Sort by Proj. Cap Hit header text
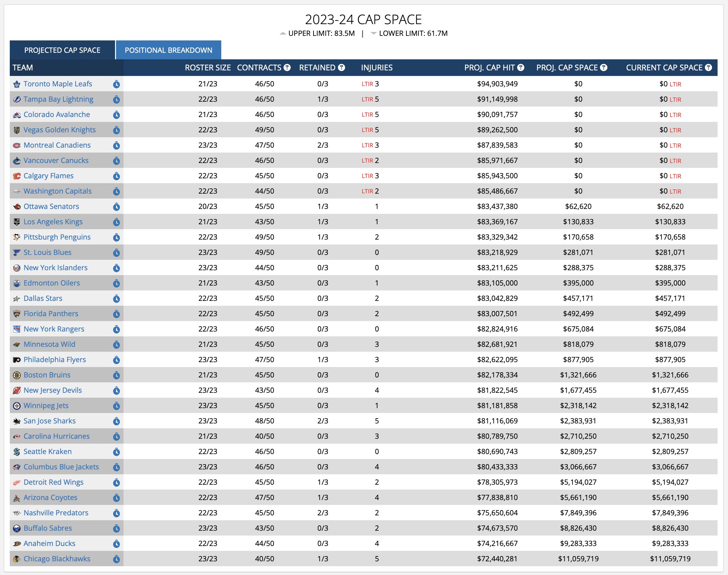Image resolution: width=728 pixels, height=575 pixels. 489,68
